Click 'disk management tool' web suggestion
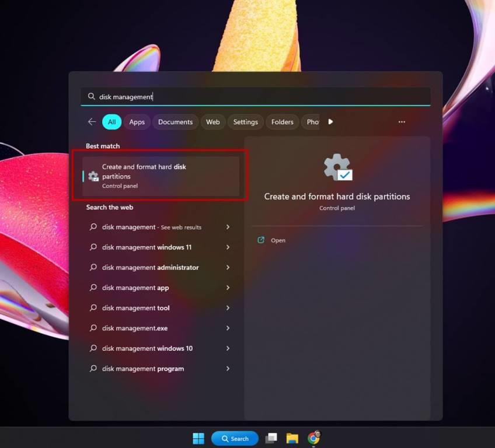This screenshot has height=448, width=495. coord(136,308)
